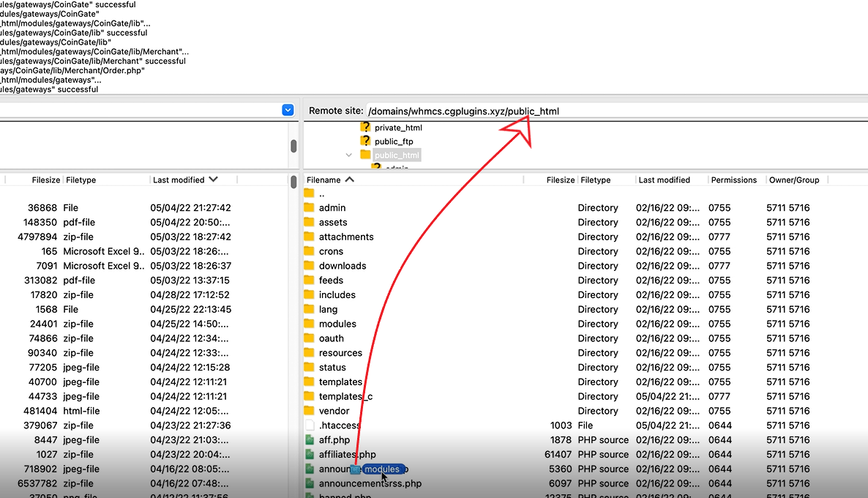Select the affiliates.php file icon
Viewport: 868px width, 498px height.
tap(310, 454)
